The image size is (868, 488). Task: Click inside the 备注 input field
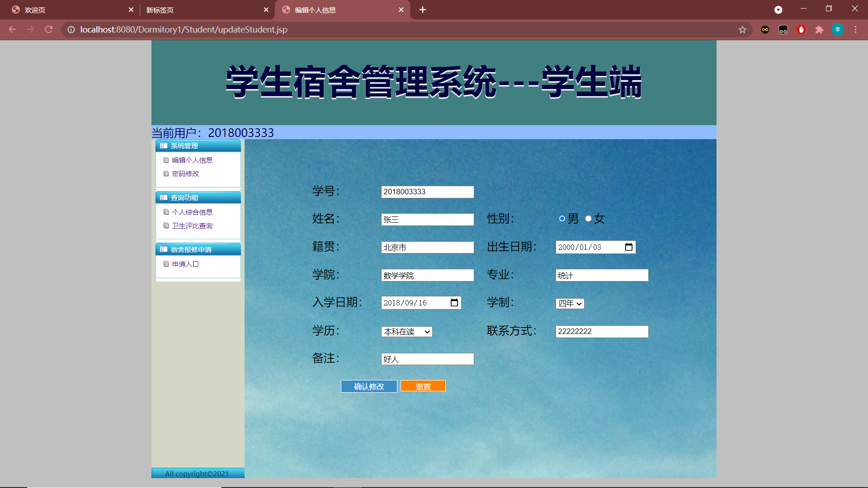coord(427,358)
